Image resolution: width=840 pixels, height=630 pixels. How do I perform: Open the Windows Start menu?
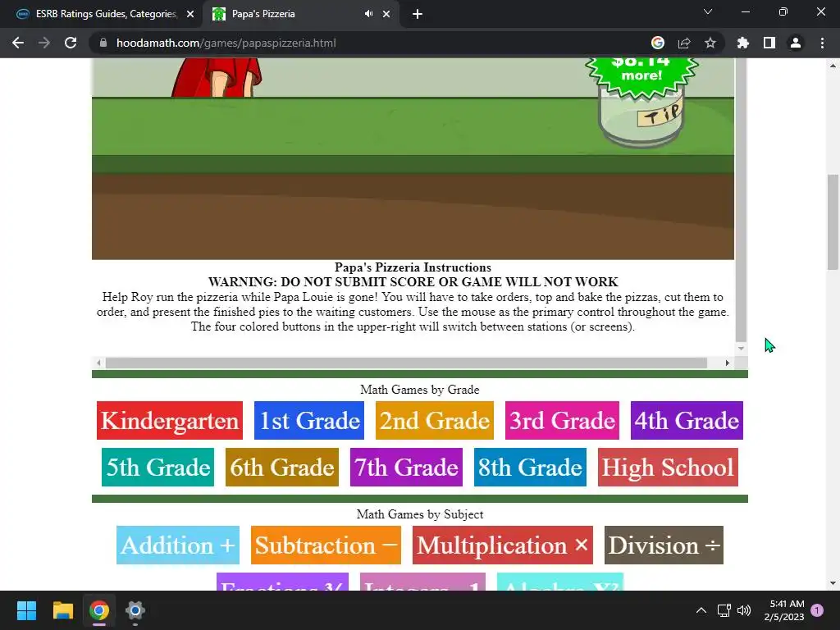pos(26,610)
